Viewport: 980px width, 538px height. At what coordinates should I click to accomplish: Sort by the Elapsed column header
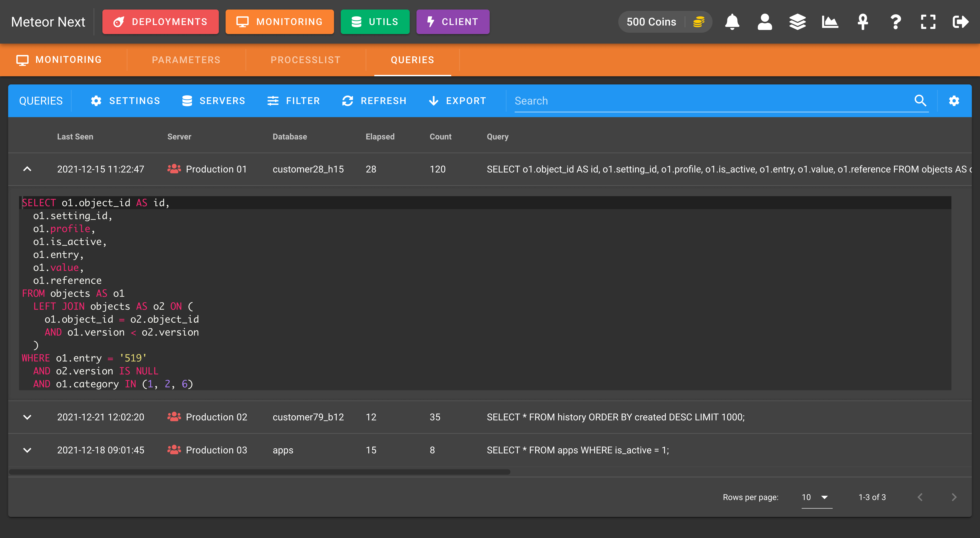click(380, 136)
